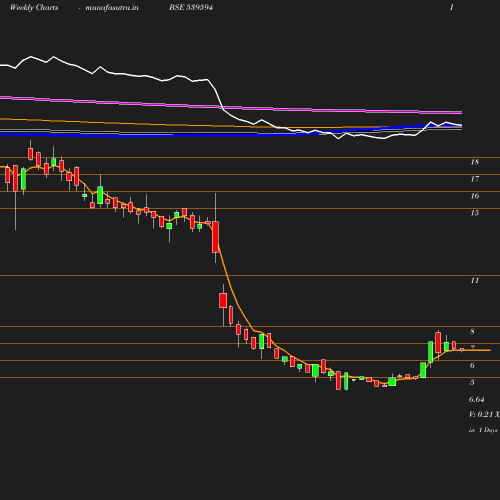Click the 'Weekly Charts' title text
The height and width of the screenshot is (500, 500).
pyautogui.click(x=34, y=8)
